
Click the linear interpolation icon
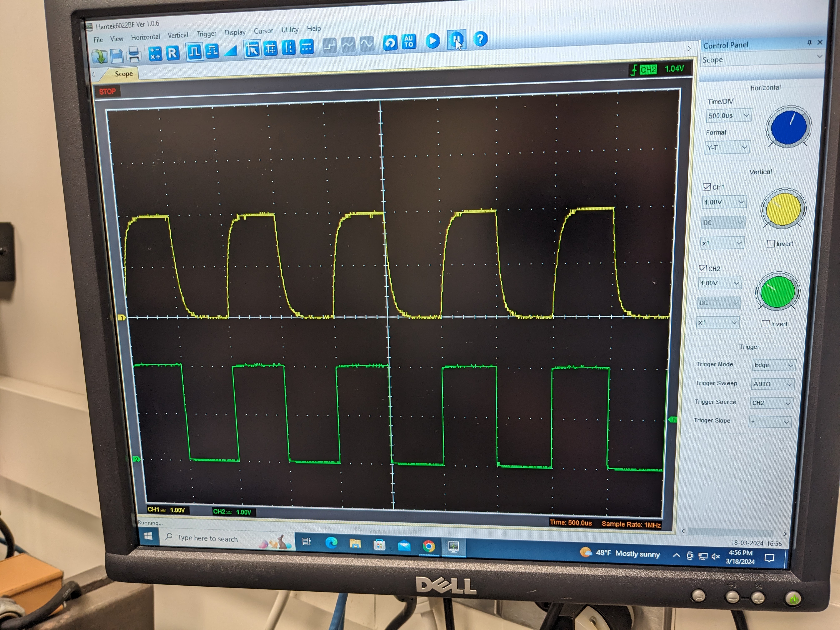[348, 45]
